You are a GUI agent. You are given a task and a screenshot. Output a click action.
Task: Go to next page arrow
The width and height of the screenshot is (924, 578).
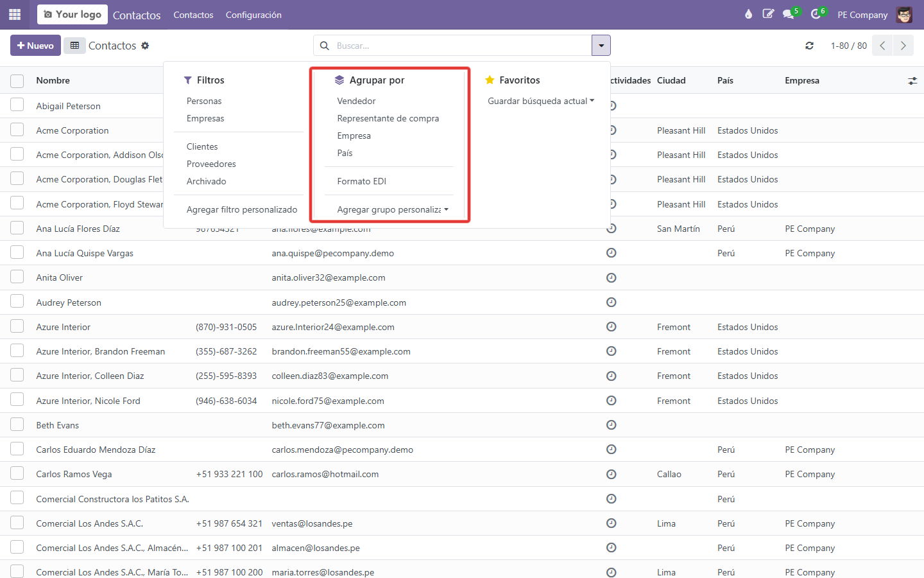pyautogui.click(x=903, y=46)
